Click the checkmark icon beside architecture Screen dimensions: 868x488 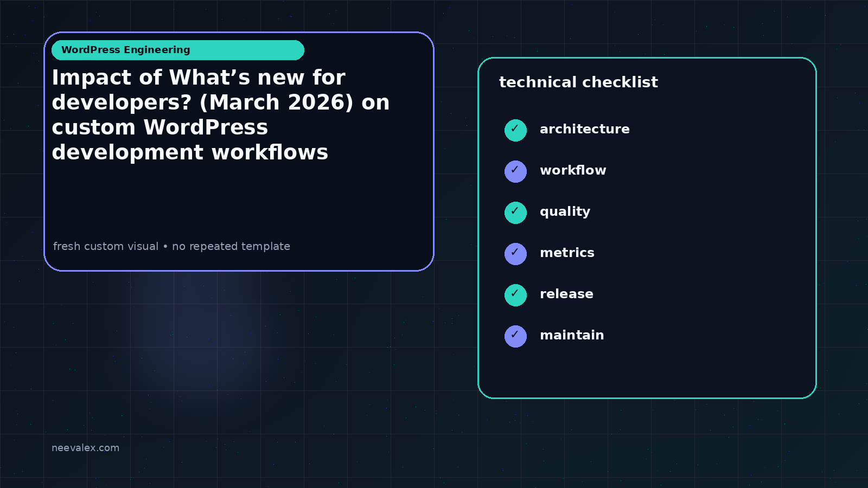[515, 130]
